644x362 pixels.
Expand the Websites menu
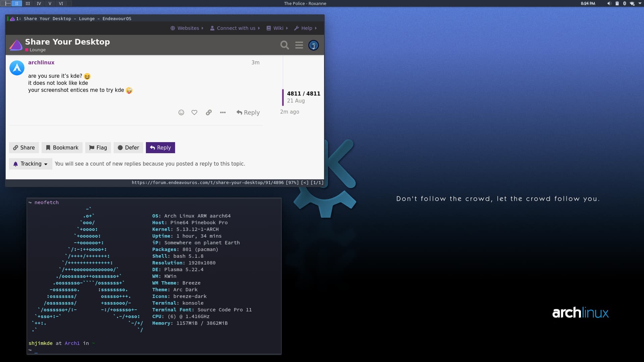point(187,28)
